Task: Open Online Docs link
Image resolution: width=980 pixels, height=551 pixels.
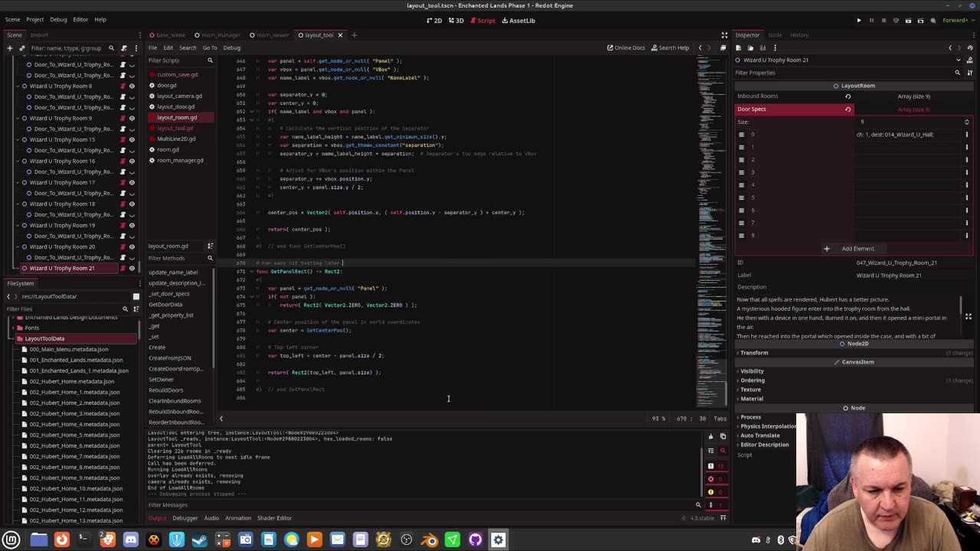Action: click(x=626, y=48)
